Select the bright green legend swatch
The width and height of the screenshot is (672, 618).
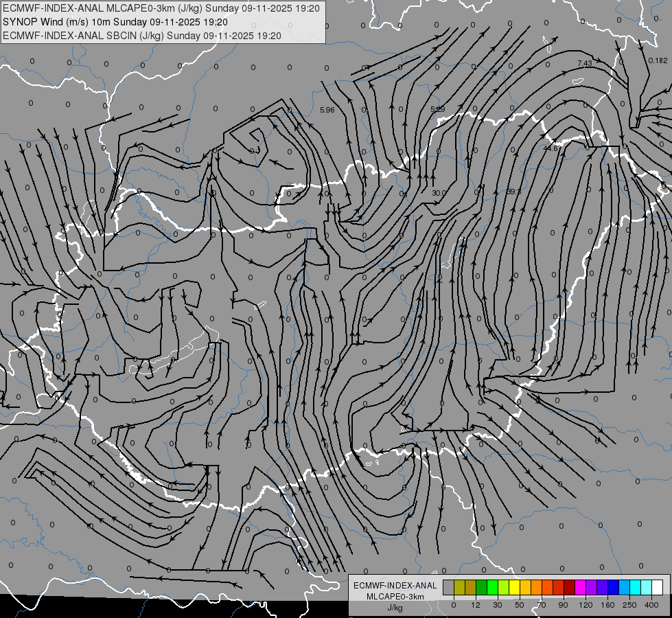pyautogui.click(x=492, y=587)
